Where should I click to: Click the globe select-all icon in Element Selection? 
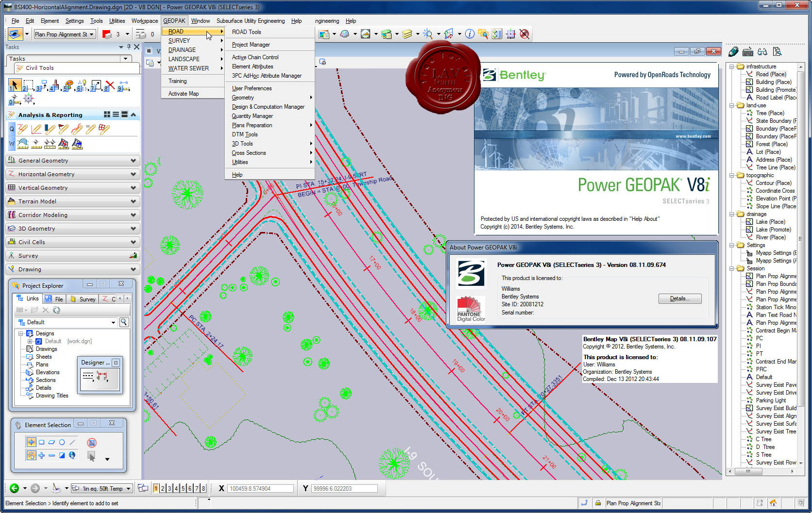72,455
